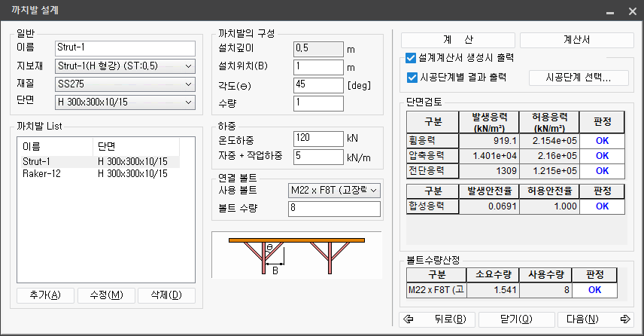Click the 이름 name input field

(x=125, y=48)
